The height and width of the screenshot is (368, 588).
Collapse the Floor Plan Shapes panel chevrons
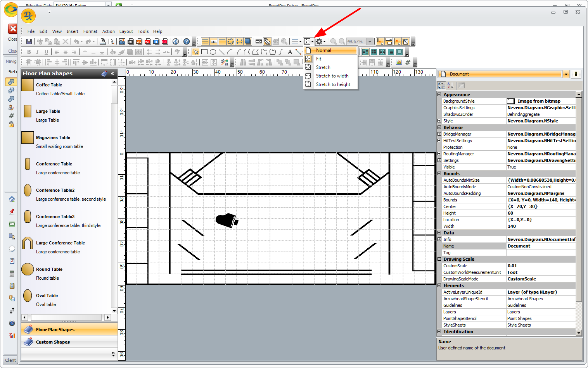click(x=112, y=74)
